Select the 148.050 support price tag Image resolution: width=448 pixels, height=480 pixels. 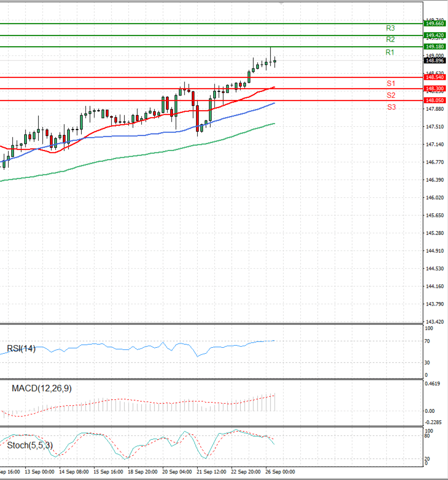pyautogui.click(x=435, y=100)
